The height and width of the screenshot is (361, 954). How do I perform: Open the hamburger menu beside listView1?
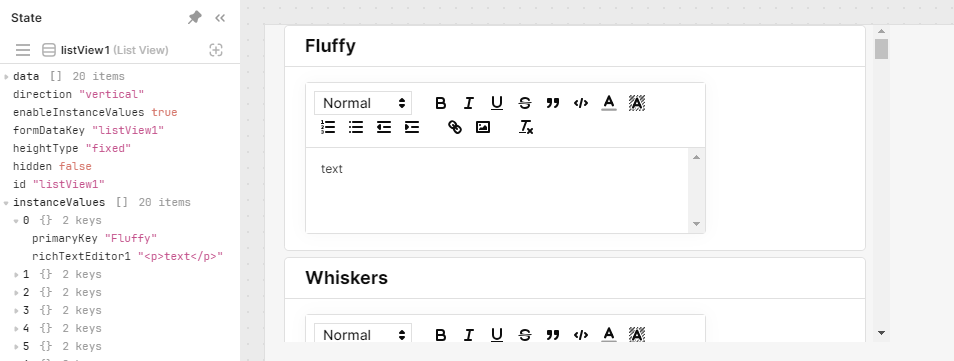click(23, 50)
